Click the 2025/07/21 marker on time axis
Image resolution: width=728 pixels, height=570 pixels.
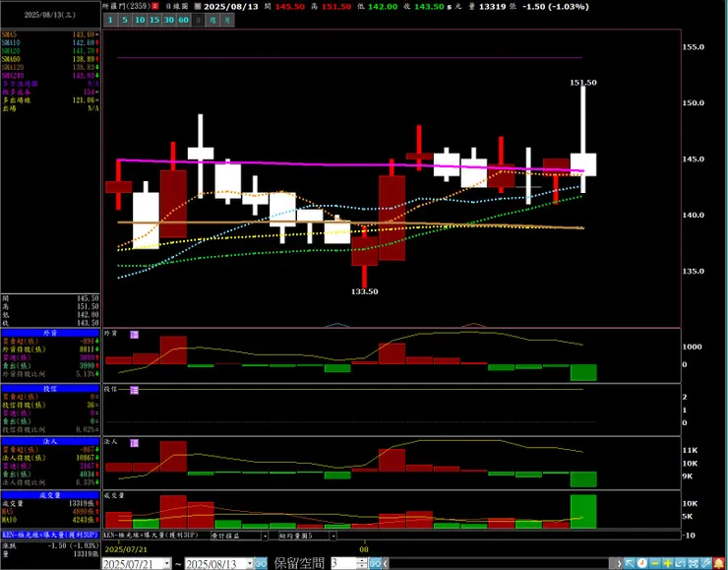click(126, 549)
